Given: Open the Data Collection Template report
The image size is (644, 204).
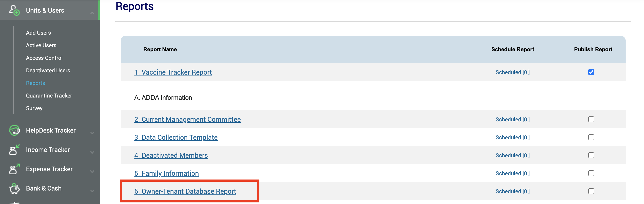Looking at the screenshot, I should point(176,137).
